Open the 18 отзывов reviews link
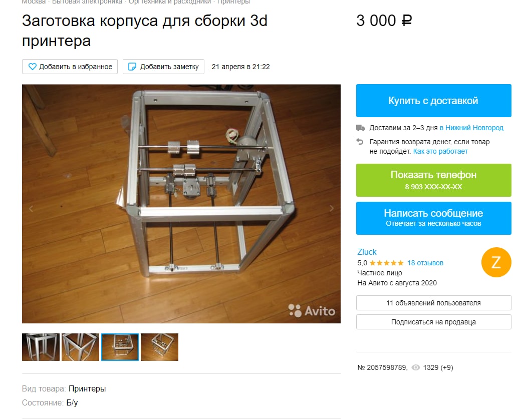This screenshot has height=420, width=522. (x=425, y=263)
